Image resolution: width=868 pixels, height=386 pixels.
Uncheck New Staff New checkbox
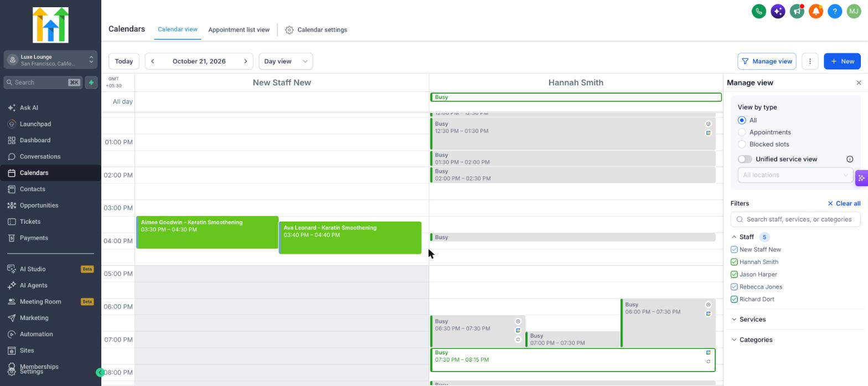click(734, 250)
